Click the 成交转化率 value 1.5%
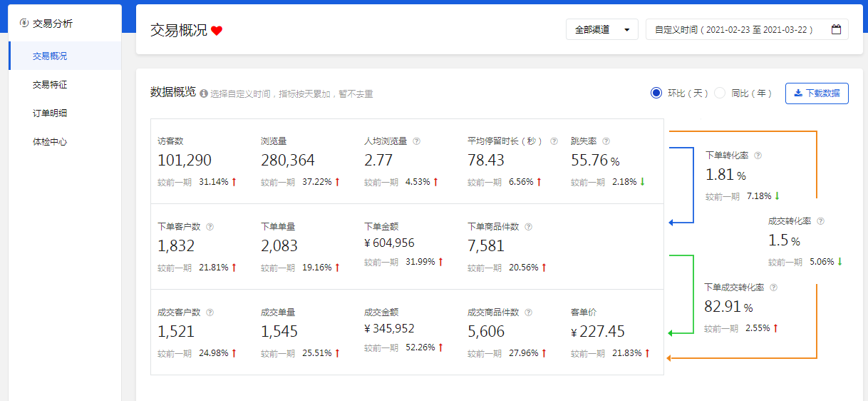868x401 pixels. (784, 240)
